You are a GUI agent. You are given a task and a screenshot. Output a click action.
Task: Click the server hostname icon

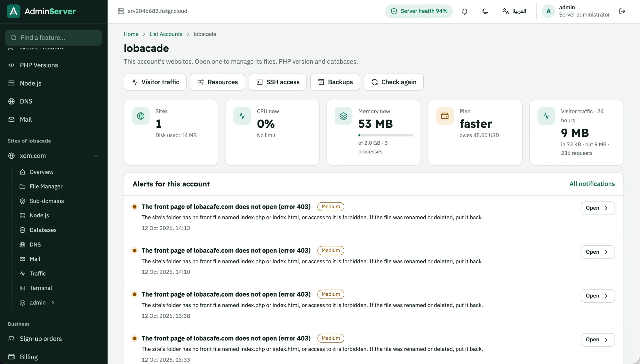[121, 11]
